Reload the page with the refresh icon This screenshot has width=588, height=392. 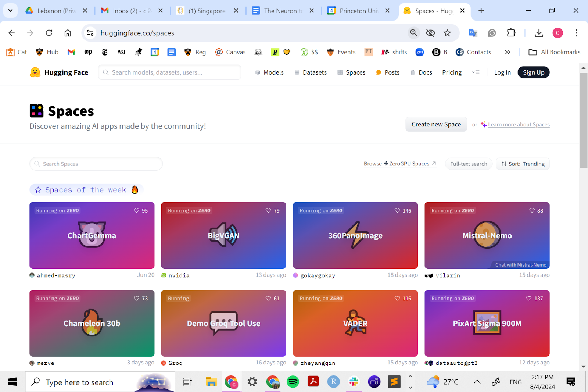(49, 33)
